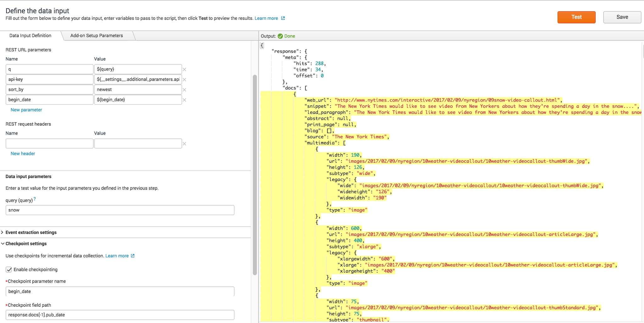This screenshot has width=644, height=323.
Task: Focus the empty request header name field
Action: pyautogui.click(x=49, y=143)
